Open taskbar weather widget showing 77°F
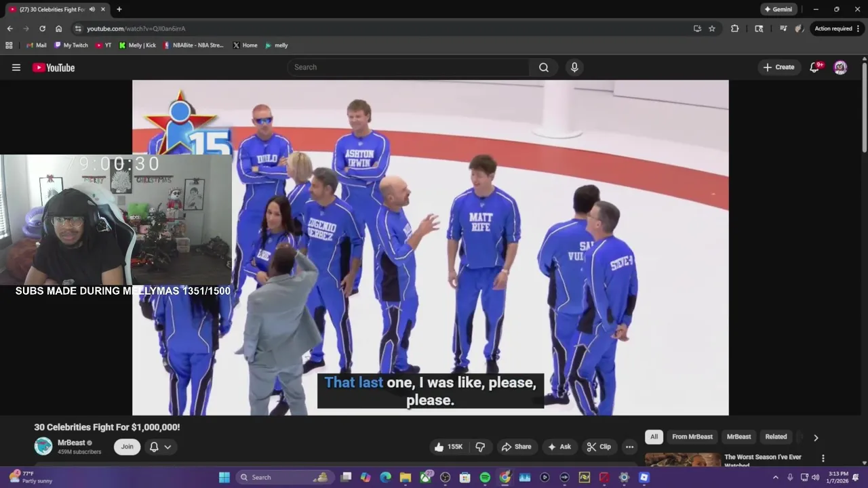This screenshot has width=868, height=488. point(31,477)
